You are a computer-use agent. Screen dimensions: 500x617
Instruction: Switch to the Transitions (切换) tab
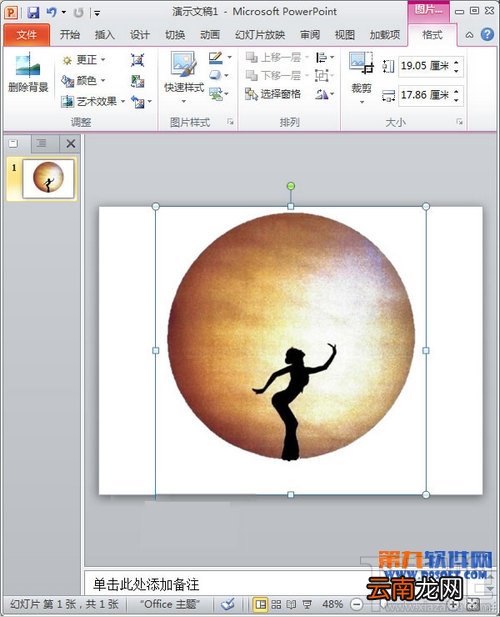coord(175,35)
